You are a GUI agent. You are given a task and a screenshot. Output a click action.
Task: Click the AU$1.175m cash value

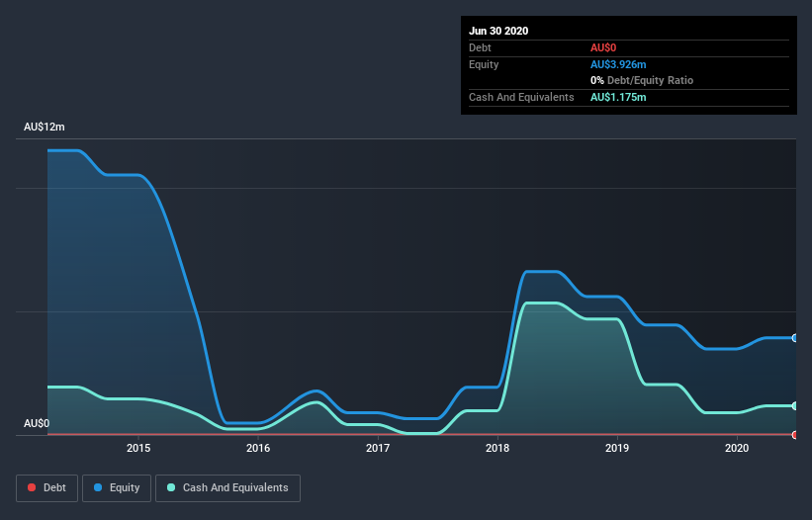coord(618,97)
